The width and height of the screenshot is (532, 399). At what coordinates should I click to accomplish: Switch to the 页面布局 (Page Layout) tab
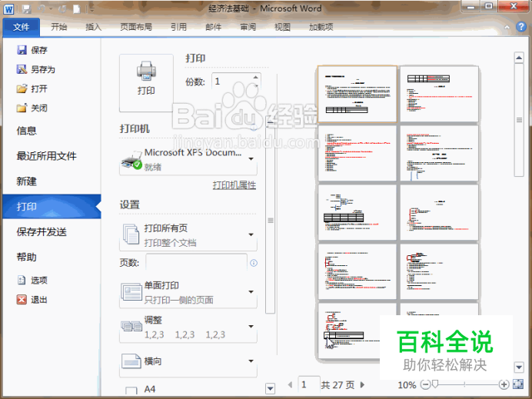coord(136,27)
